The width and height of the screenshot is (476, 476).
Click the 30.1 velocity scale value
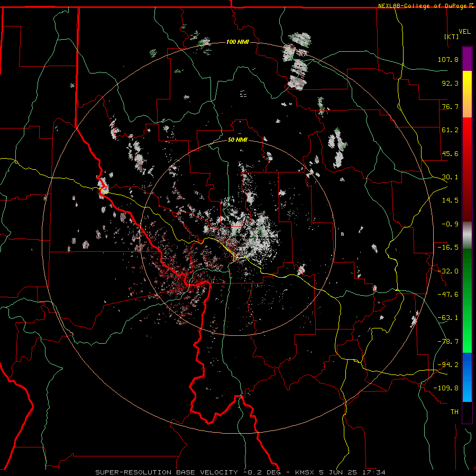pos(450,177)
